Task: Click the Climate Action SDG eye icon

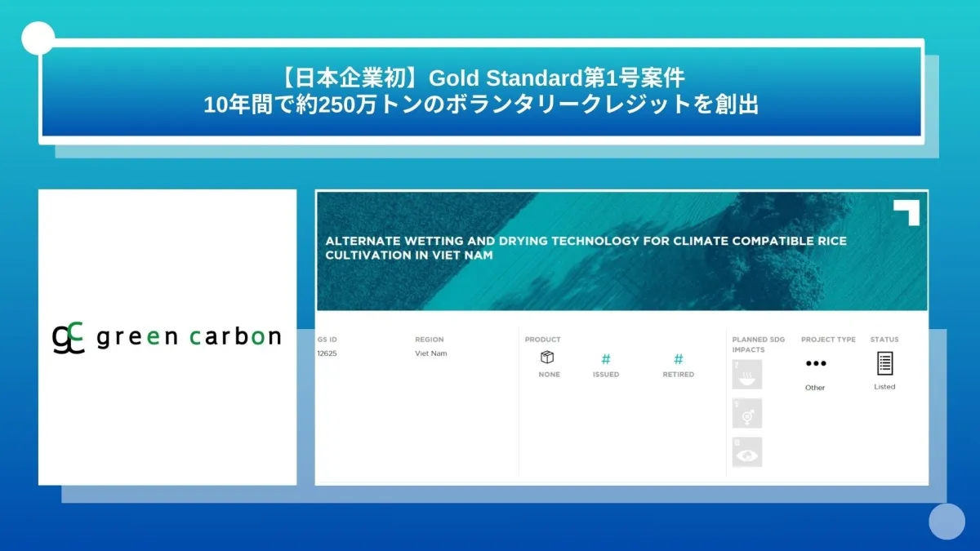Action: [x=746, y=452]
